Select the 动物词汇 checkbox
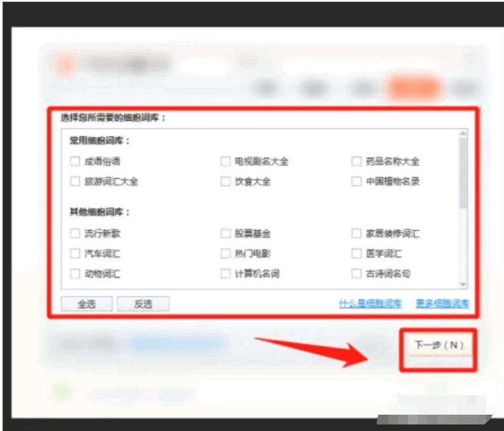The width and height of the screenshot is (504, 431). [x=75, y=274]
